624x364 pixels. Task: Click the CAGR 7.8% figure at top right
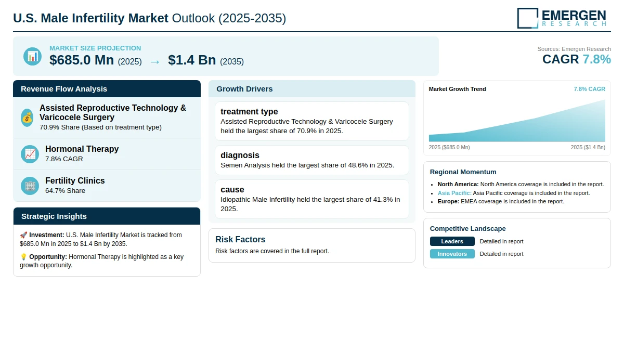click(577, 59)
